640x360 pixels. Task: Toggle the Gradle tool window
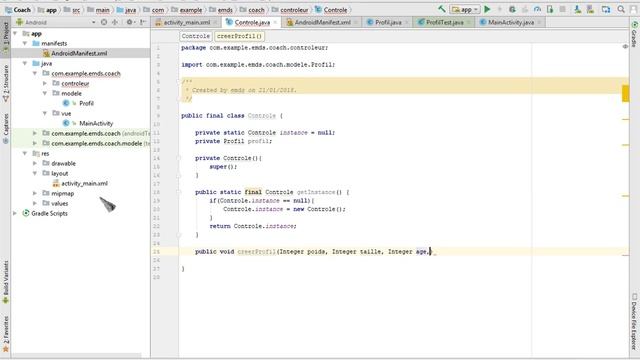(634, 34)
